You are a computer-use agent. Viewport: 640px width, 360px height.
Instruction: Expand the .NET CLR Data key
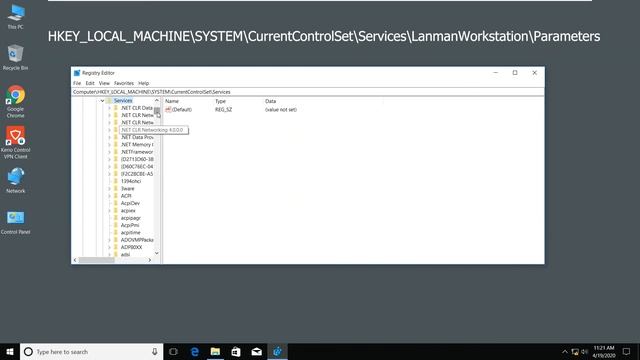109,108
